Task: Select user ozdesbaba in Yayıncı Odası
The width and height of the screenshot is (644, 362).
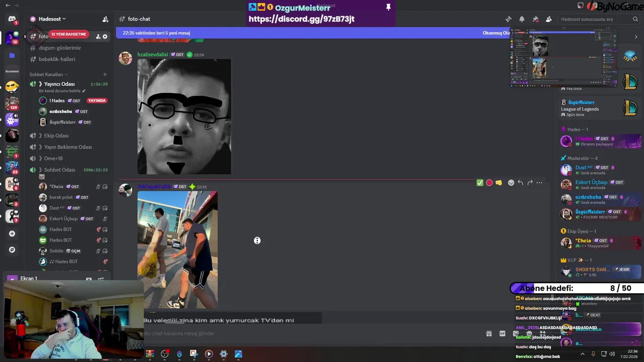Action: [73, 112]
